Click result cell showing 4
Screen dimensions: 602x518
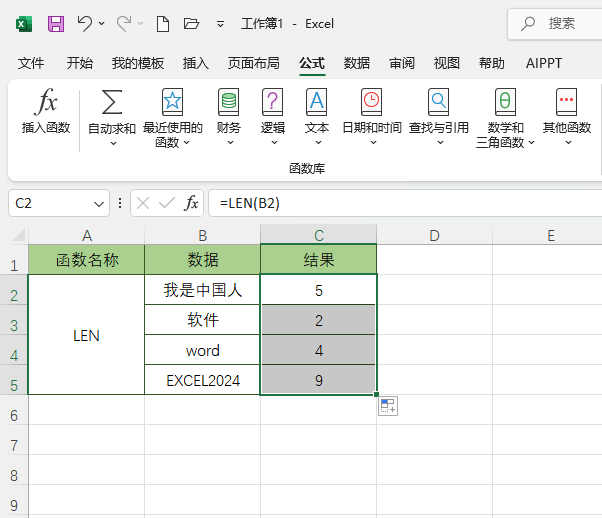tap(319, 350)
